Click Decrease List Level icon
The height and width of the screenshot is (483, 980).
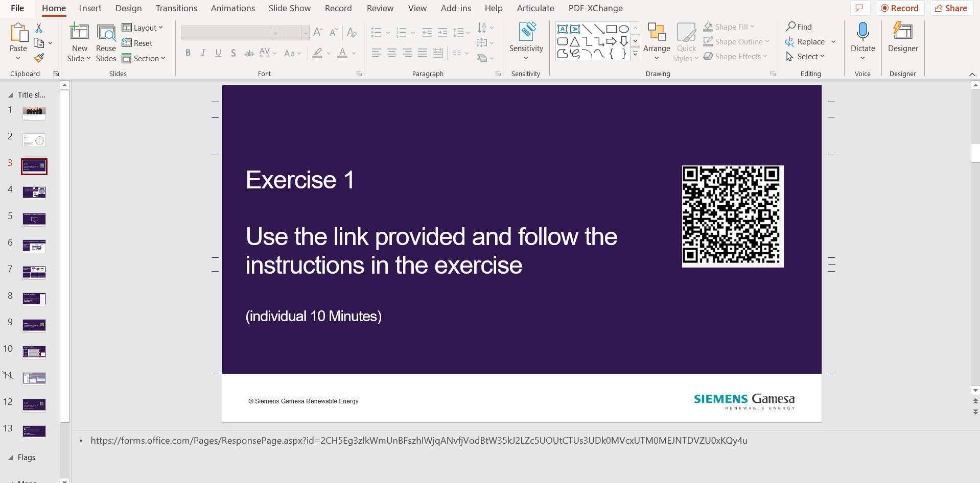tap(427, 33)
